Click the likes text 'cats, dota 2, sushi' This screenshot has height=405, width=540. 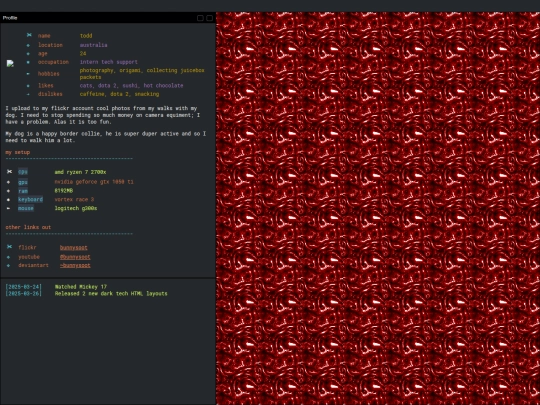tap(132, 85)
